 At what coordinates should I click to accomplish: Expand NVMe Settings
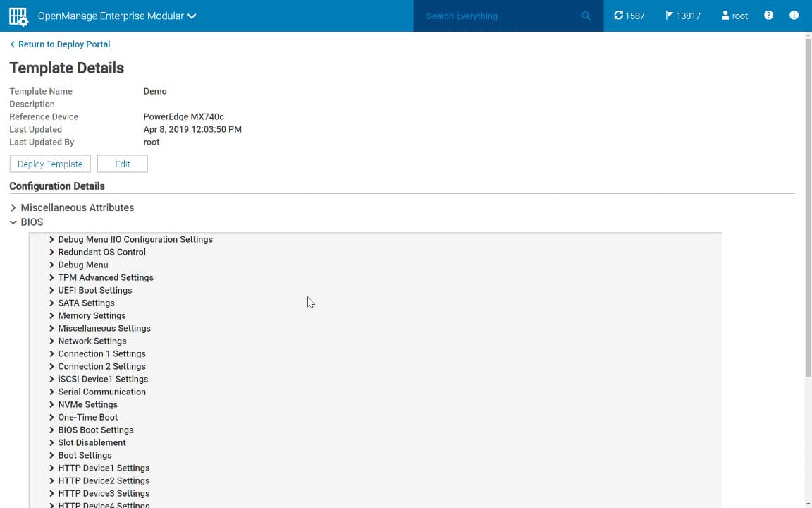(83, 405)
